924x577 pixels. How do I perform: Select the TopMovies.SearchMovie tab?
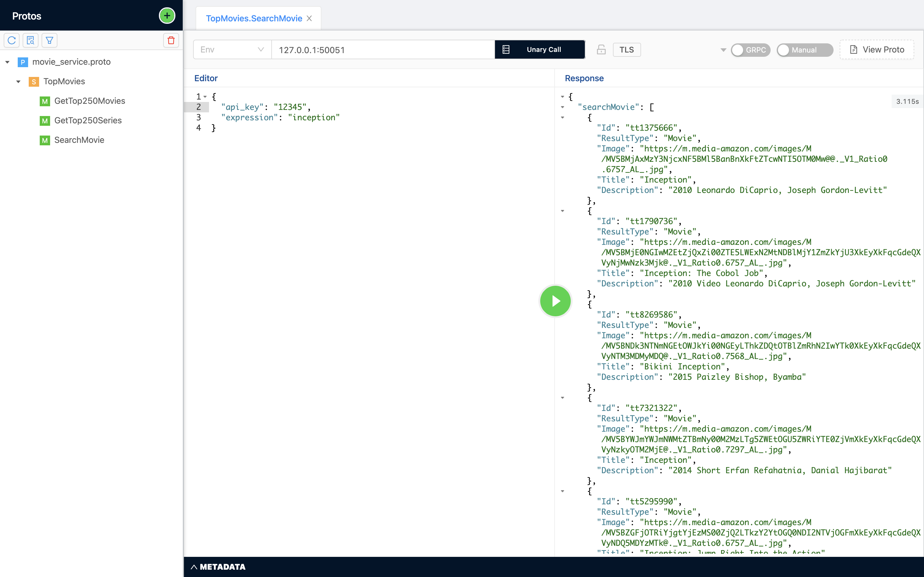pyautogui.click(x=254, y=18)
